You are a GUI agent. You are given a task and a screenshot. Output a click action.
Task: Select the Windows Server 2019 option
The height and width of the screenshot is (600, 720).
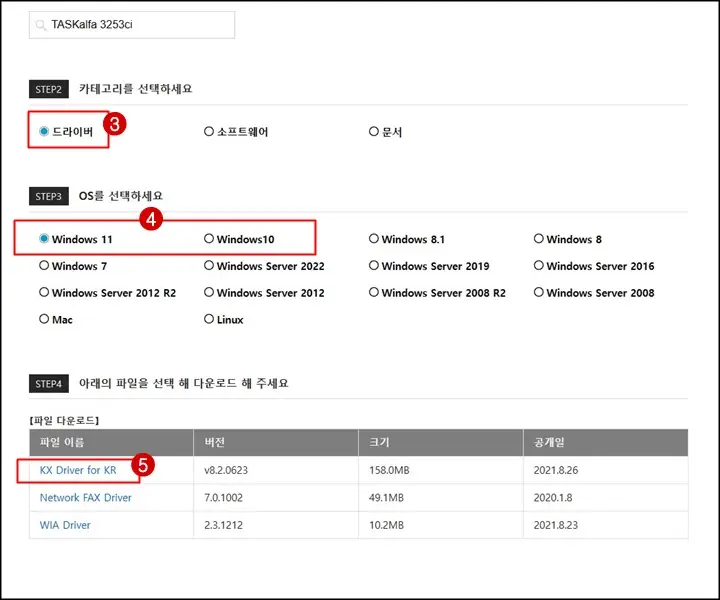(374, 265)
